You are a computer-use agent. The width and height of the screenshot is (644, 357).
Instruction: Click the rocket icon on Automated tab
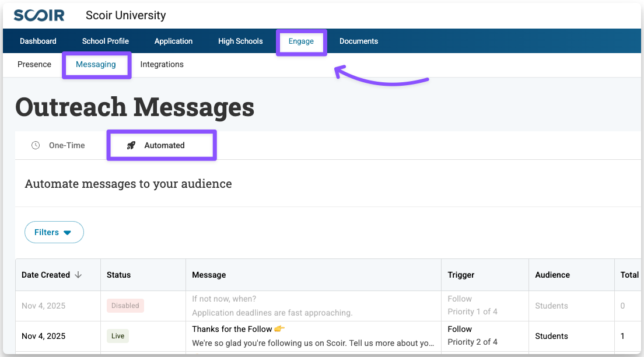point(131,145)
